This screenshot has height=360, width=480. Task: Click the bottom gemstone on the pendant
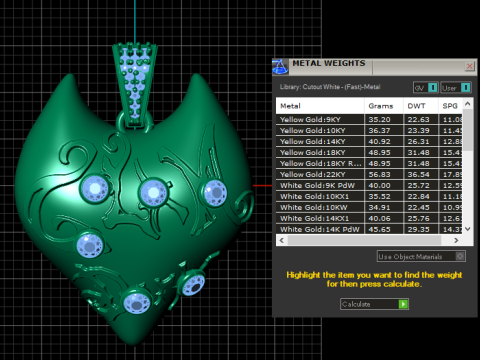137,303
